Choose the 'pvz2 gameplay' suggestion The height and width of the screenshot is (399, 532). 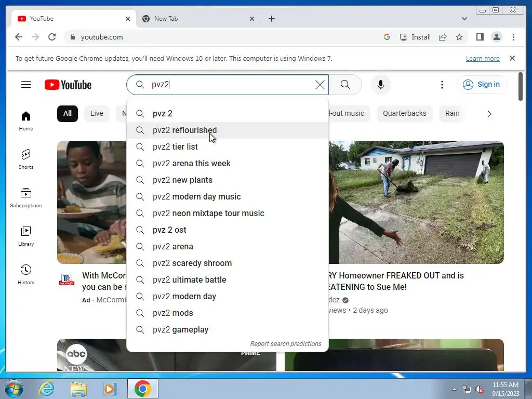(228, 330)
